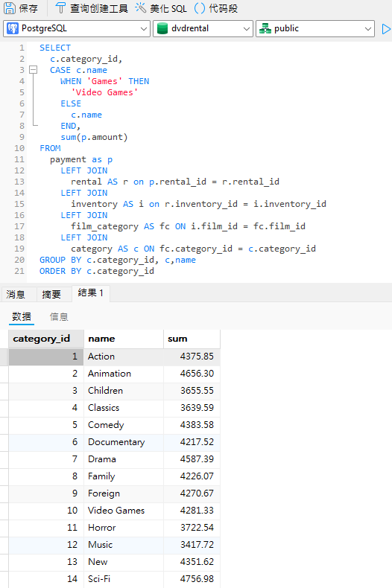Click 'payment as p' on line 11
The image size is (392, 588).
81,160
